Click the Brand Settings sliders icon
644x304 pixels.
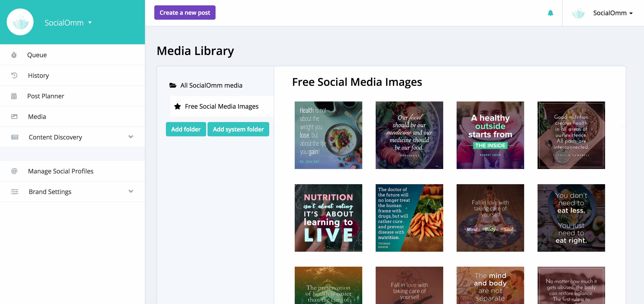click(15, 192)
